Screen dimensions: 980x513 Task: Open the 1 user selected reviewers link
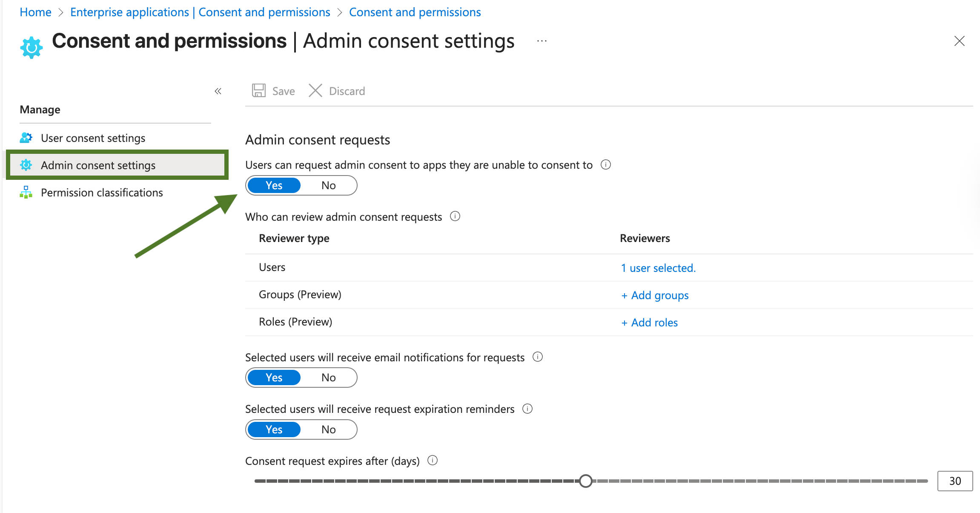pos(658,268)
